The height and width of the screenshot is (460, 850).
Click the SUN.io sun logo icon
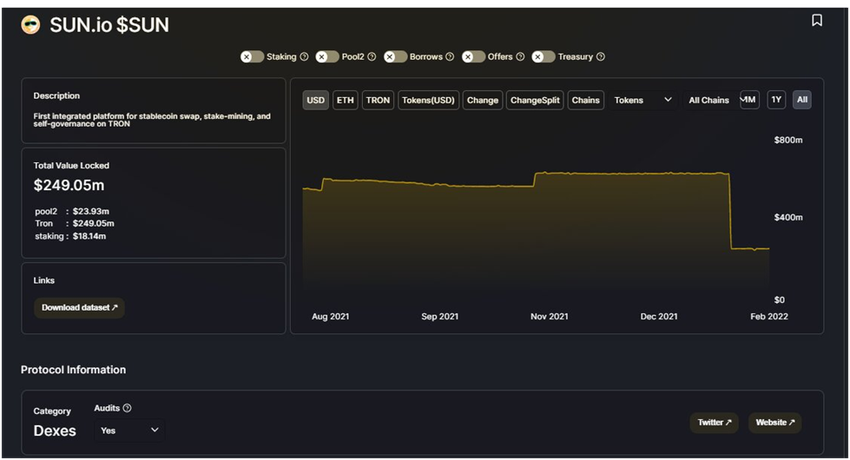(x=31, y=25)
